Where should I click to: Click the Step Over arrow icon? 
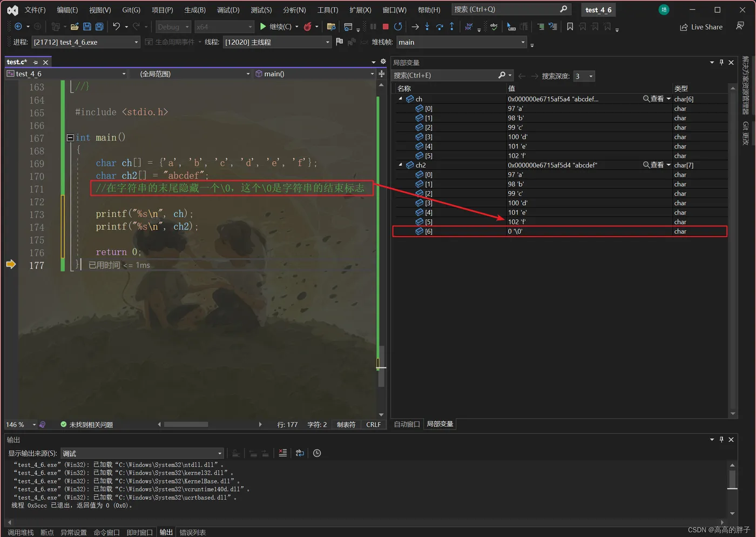click(x=440, y=26)
